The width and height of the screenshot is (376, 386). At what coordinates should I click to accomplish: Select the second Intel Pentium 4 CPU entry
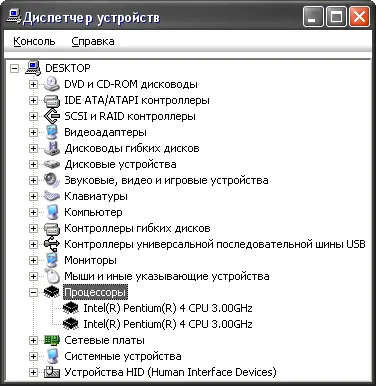168,324
